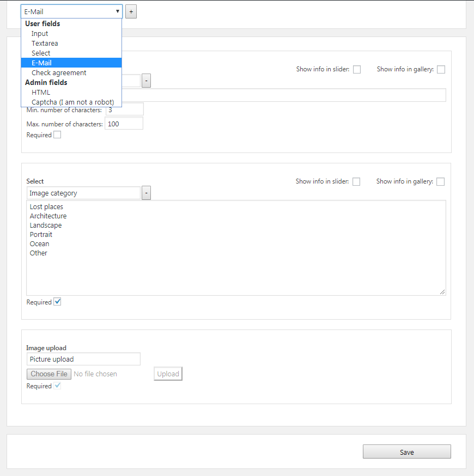Viewport: 474px width, 476px height.
Task: Click the plus button to add field
Action: click(x=131, y=11)
